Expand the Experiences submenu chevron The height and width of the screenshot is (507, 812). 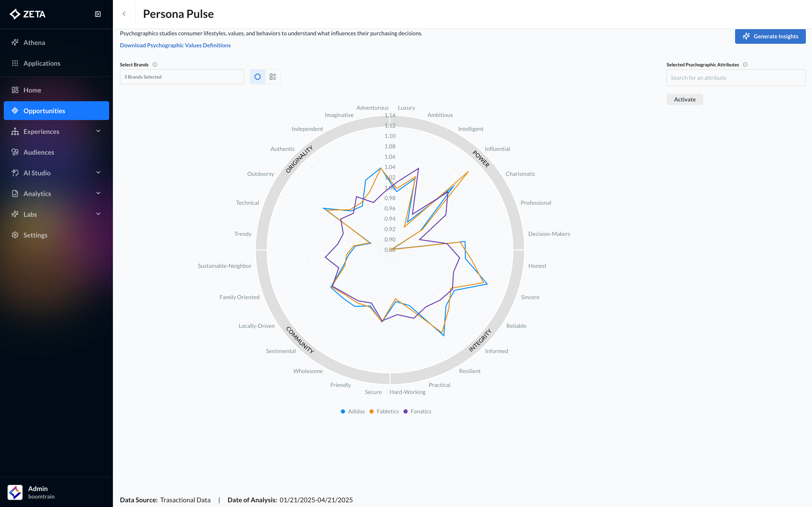tap(98, 131)
